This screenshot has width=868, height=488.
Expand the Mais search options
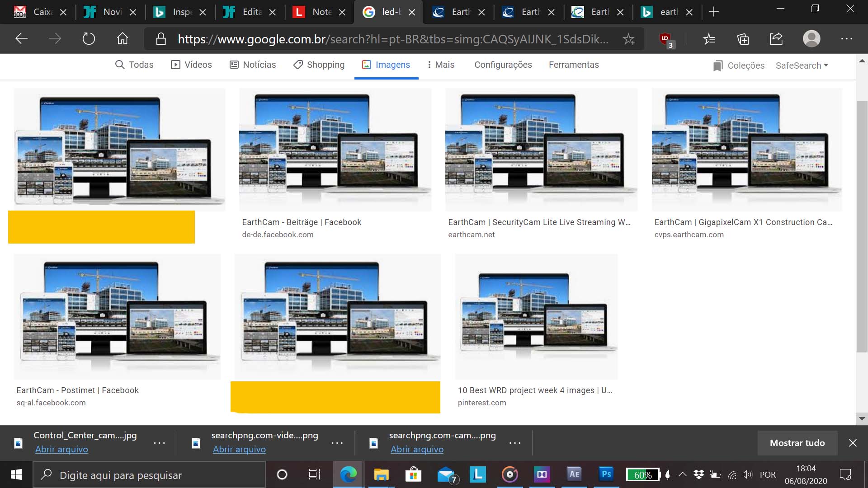tap(440, 65)
